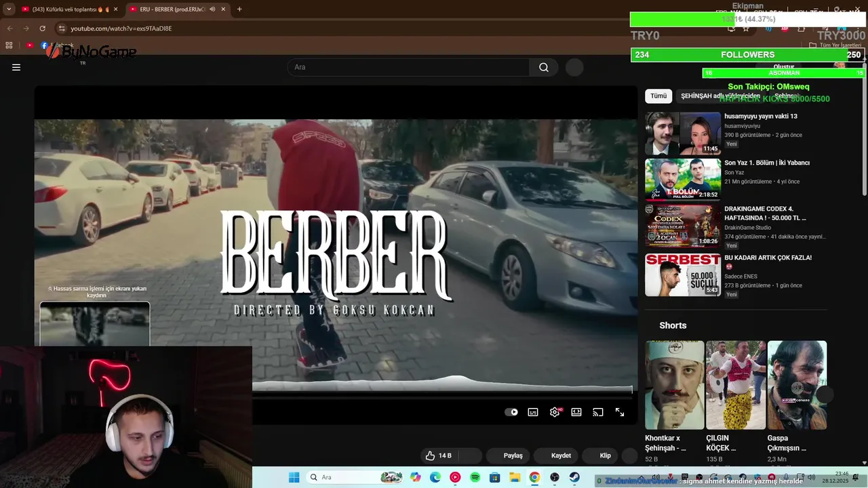Image resolution: width=868 pixels, height=488 pixels.
Task: Open File Explorer from the taskbar
Action: coord(515,477)
